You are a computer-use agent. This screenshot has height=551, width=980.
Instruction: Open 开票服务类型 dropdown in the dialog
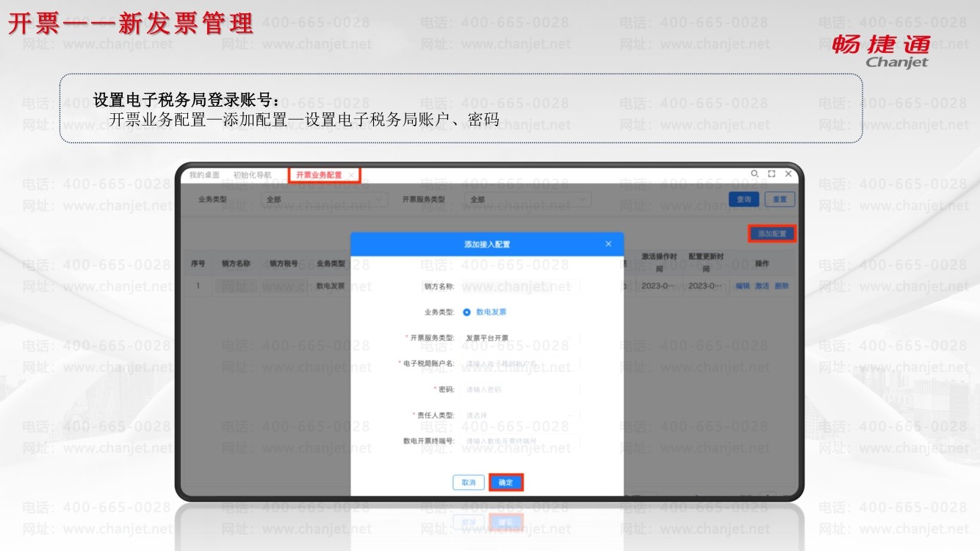point(520,338)
